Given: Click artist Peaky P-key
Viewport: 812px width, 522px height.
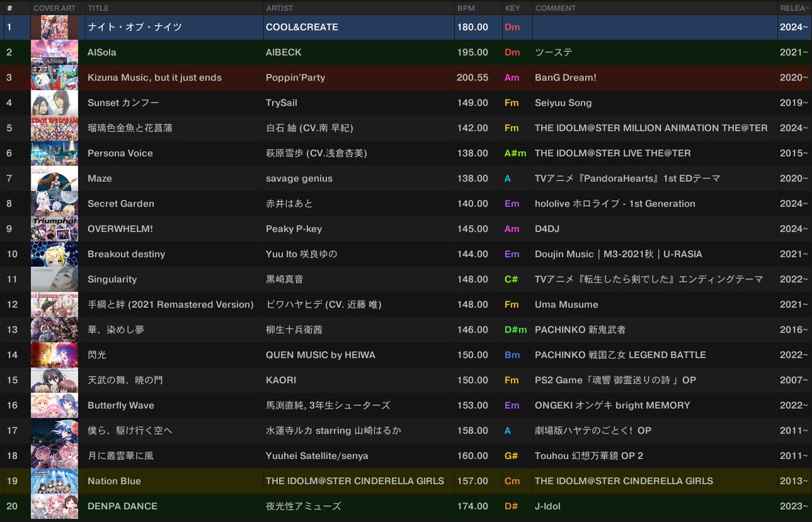Looking at the screenshot, I should coord(294,229).
